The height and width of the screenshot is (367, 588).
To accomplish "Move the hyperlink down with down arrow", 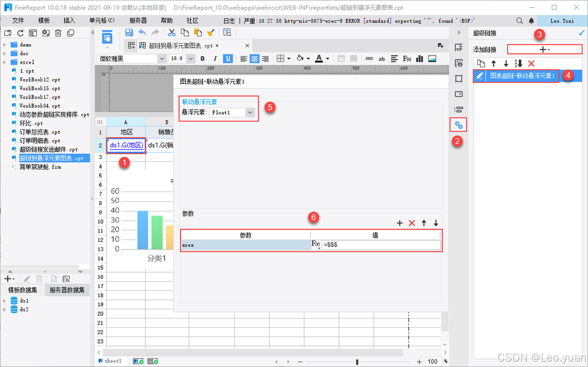I will coord(506,63).
